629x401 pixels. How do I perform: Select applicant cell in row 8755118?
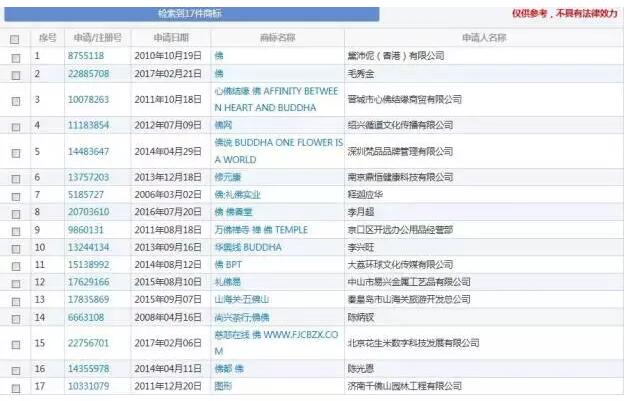396,56
